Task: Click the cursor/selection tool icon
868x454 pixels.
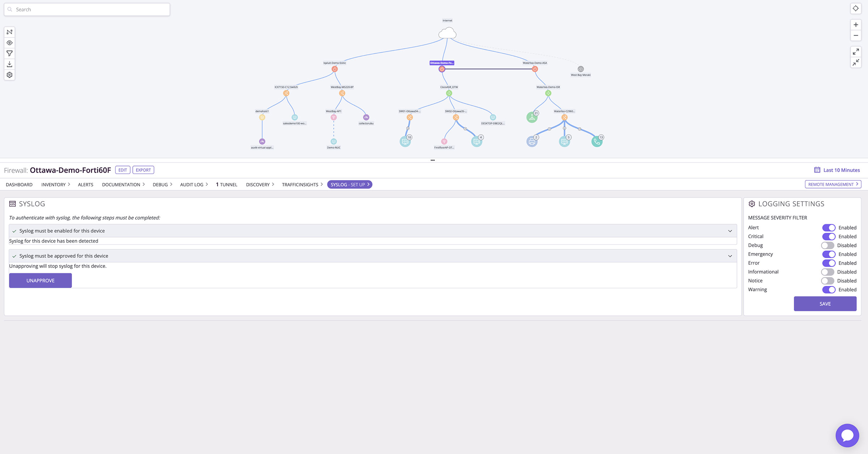Action: (9, 32)
